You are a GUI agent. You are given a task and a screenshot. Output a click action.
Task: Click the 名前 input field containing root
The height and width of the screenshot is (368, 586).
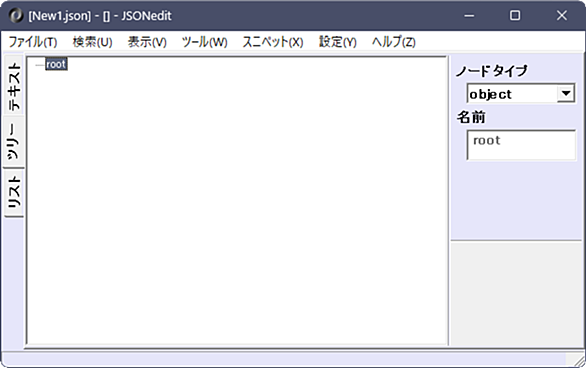[521, 145]
